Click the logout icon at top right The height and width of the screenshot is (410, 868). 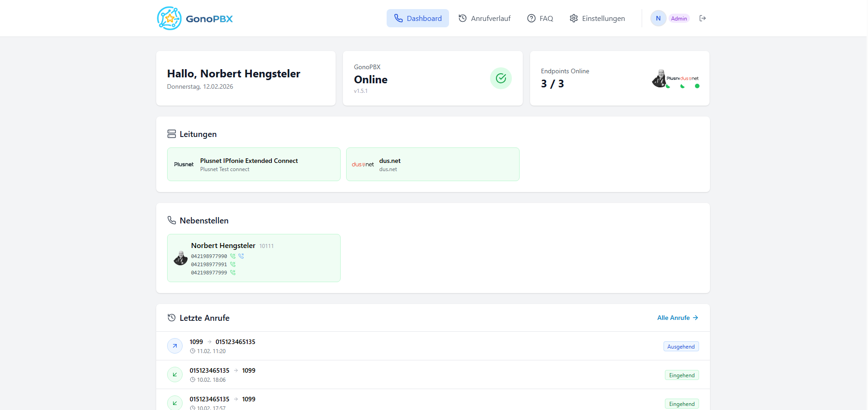pyautogui.click(x=703, y=18)
